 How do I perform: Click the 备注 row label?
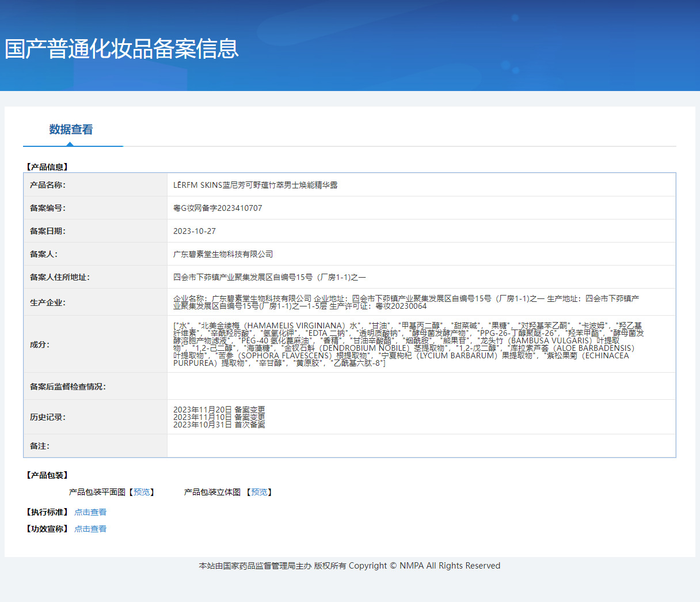(40, 446)
